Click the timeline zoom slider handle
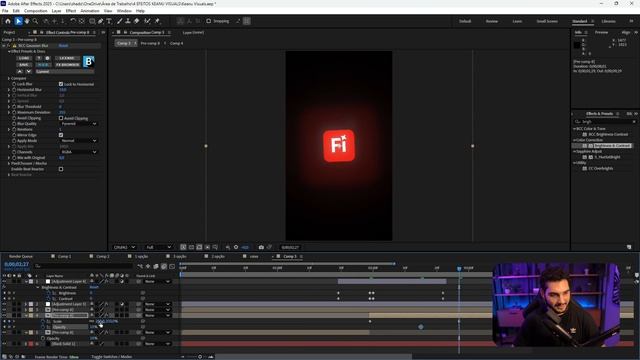 (x=200, y=357)
